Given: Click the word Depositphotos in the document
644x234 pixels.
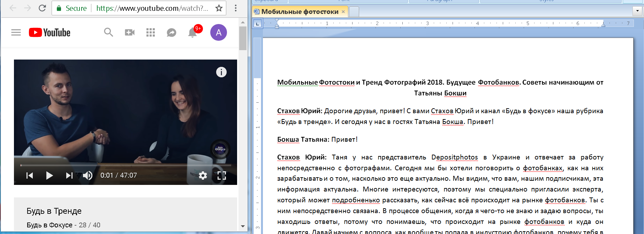Looking at the screenshot, I should (455, 157).
